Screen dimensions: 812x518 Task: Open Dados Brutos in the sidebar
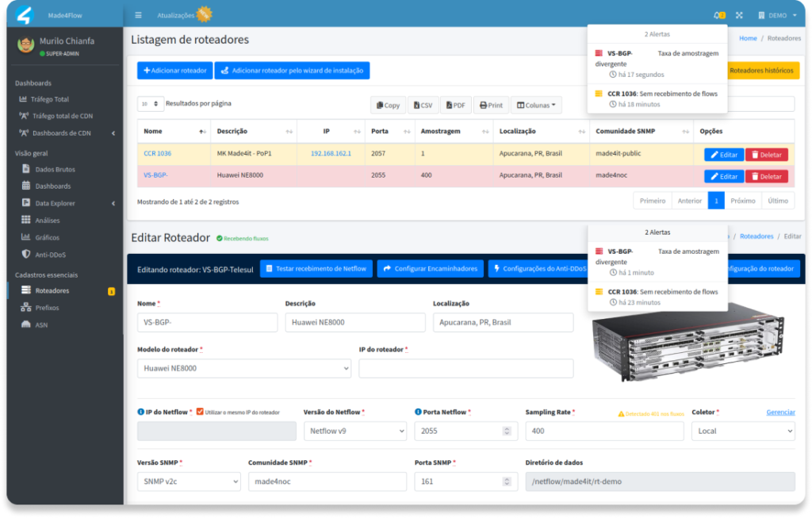[55, 169]
